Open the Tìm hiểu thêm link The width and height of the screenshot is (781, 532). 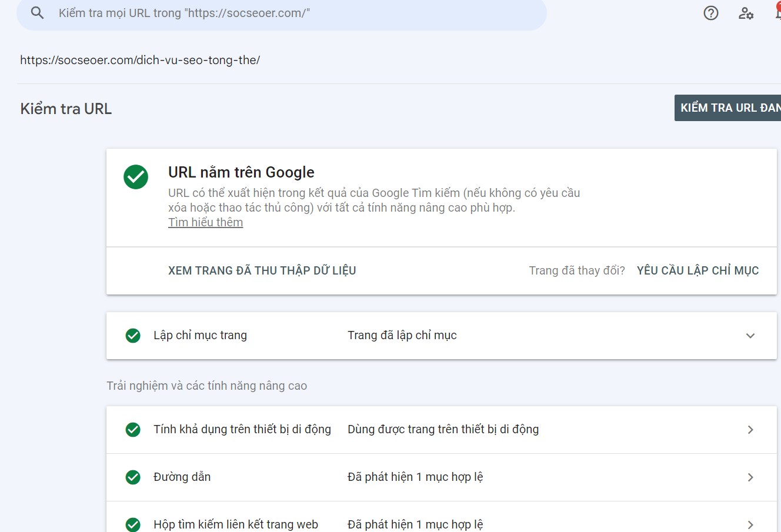205,222
